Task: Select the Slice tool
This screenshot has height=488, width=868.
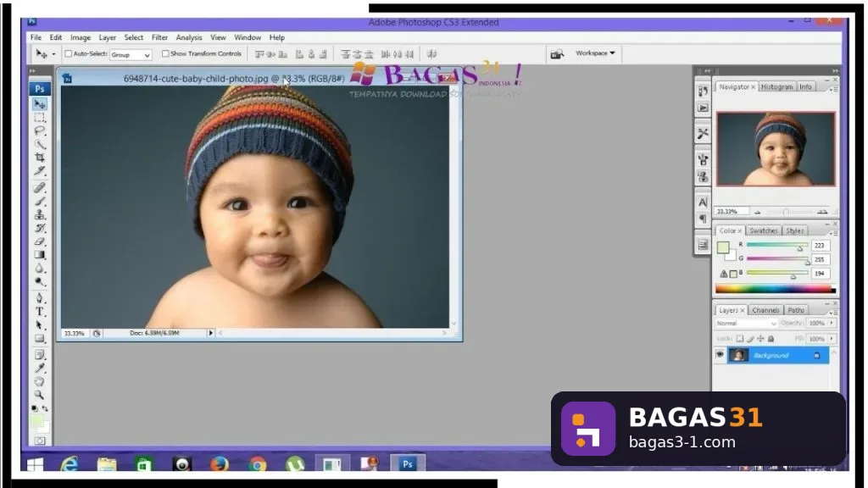Action: click(x=39, y=170)
